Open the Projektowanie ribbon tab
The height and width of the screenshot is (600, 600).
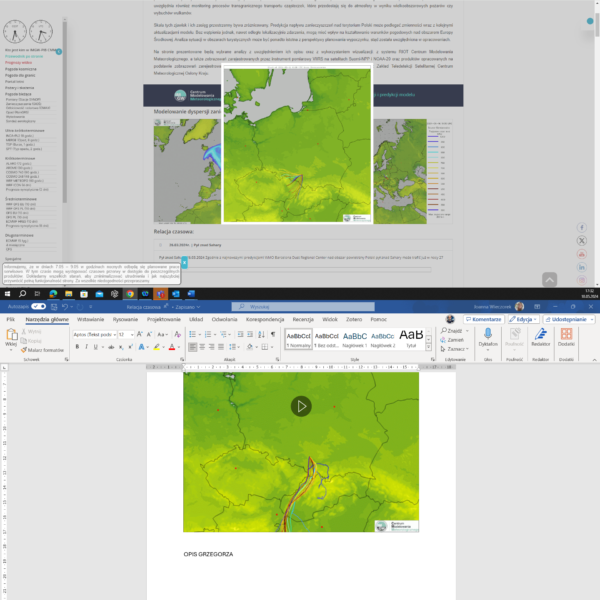(164, 319)
